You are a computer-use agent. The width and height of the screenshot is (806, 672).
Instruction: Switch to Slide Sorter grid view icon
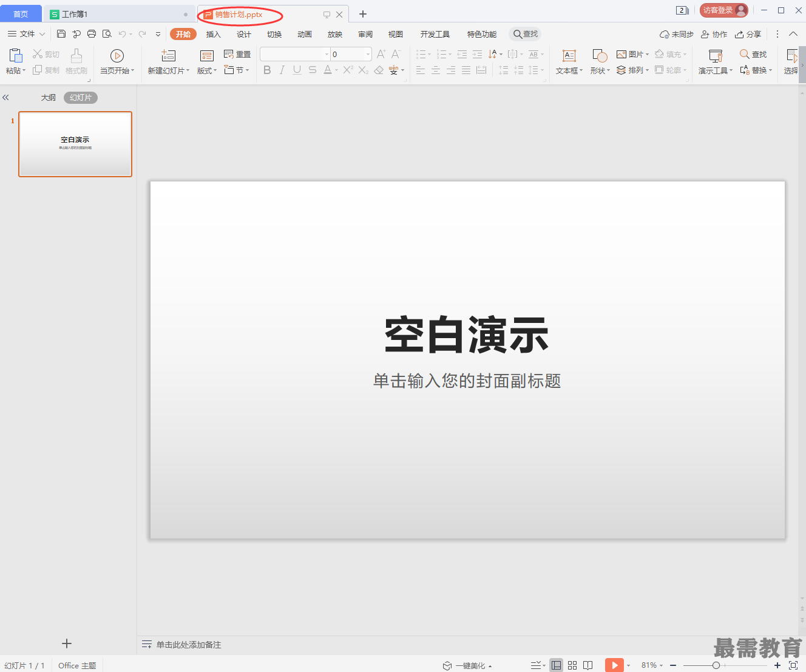572,665
